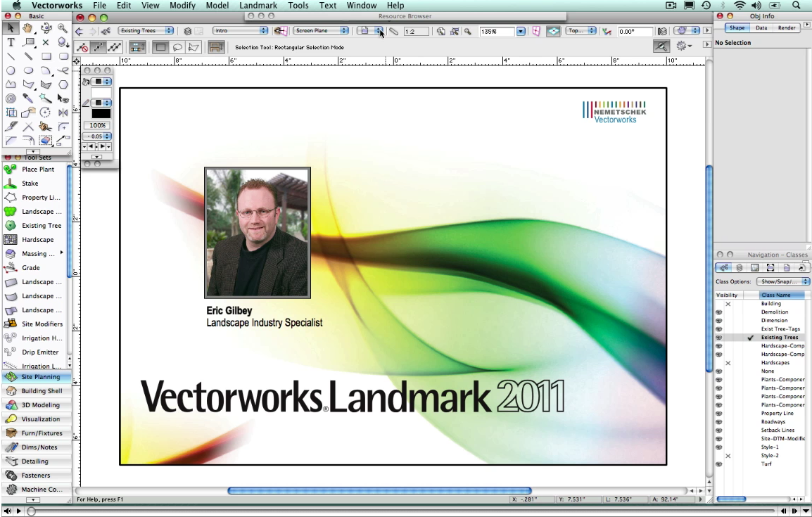Screen dimensions: 812x517
Task: Select the Pan hand tool
Action: [x=28, y=28]
